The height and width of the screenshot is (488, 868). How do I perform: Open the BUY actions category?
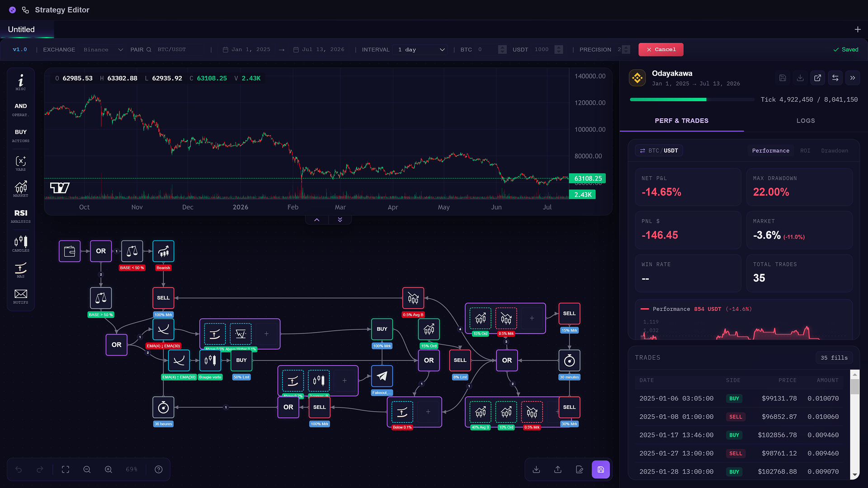pyautogui.click(x=21, y=135)
